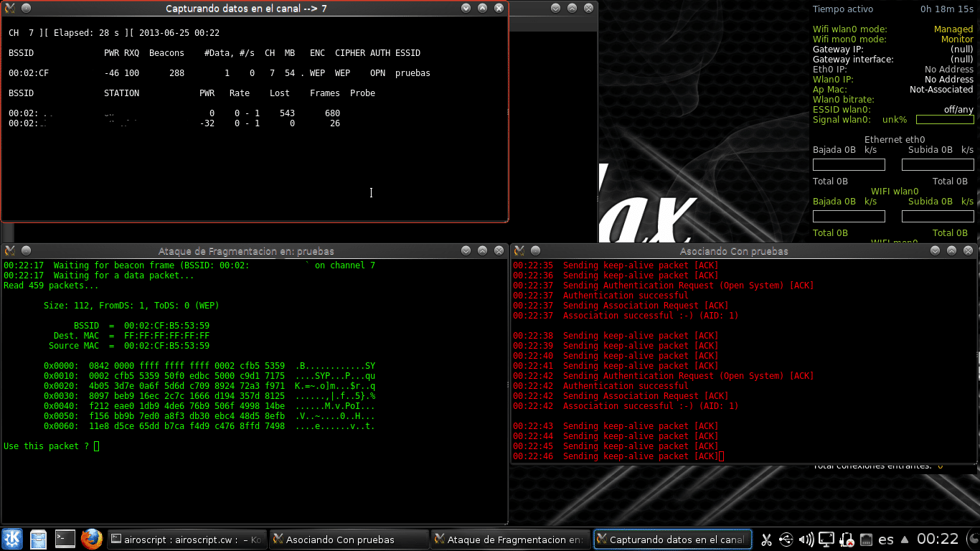Click the Signal wlan0 strength bar

(x=944, y=120)
